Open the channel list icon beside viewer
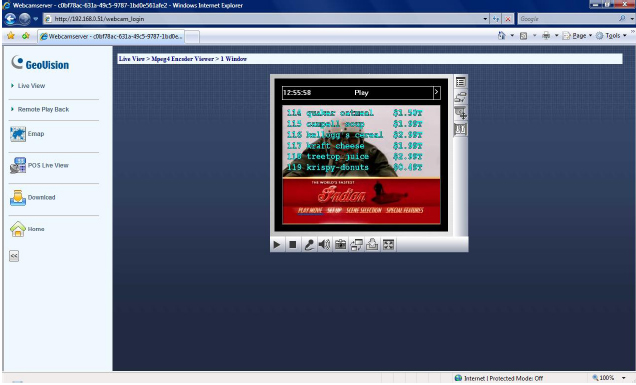Screen dimensions: 636x385 [460, 82]
